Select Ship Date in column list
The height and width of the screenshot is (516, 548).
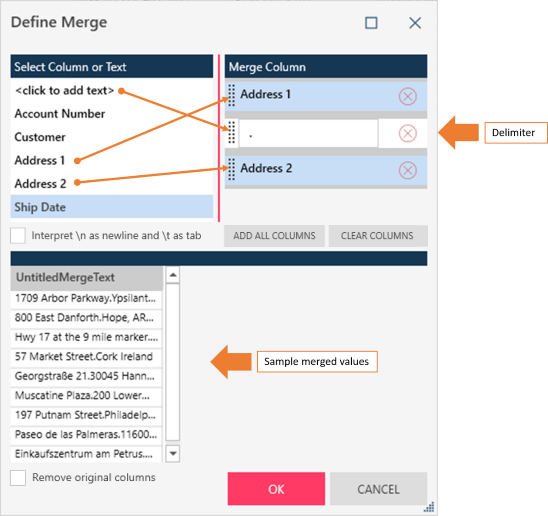[x=112, y=207]
